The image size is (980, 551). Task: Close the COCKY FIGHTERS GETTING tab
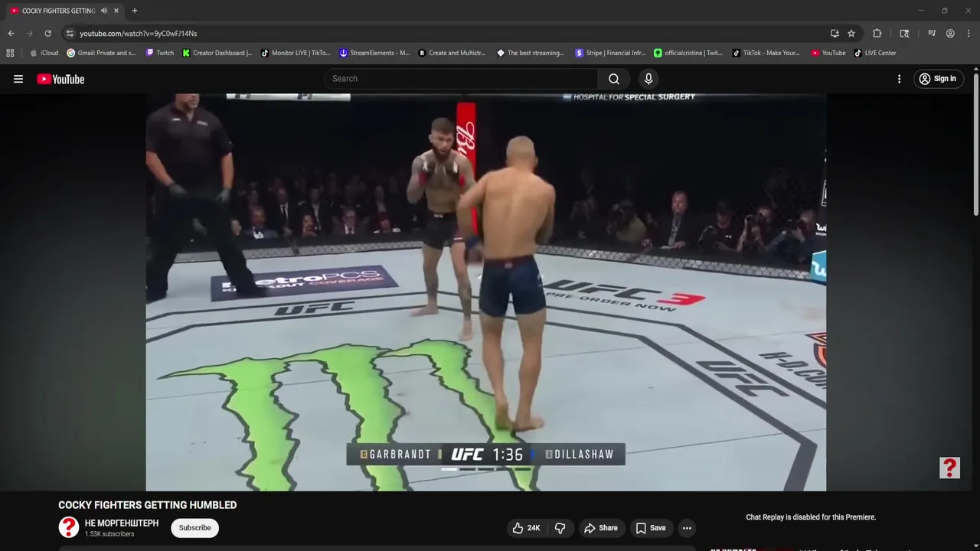pos(116,11)
